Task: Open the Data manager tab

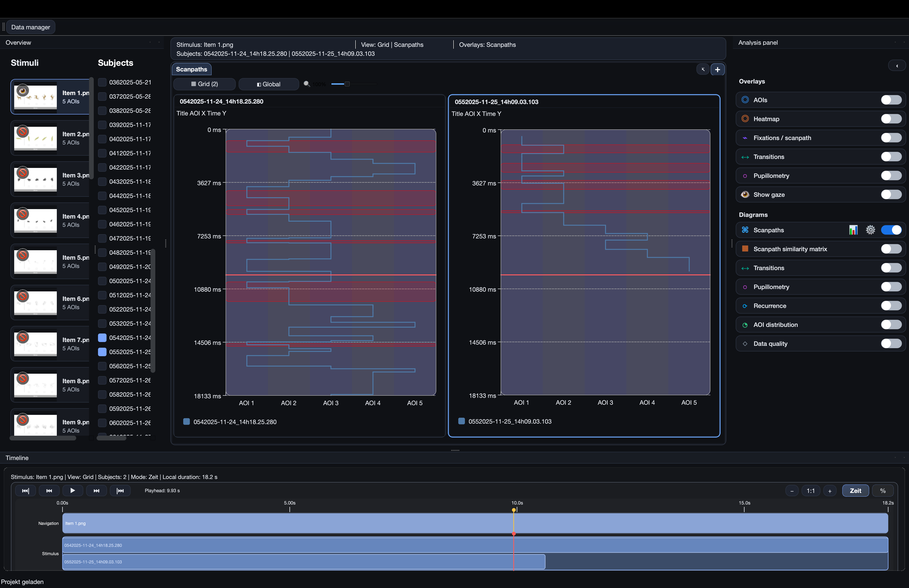Action: click(31, 27)
